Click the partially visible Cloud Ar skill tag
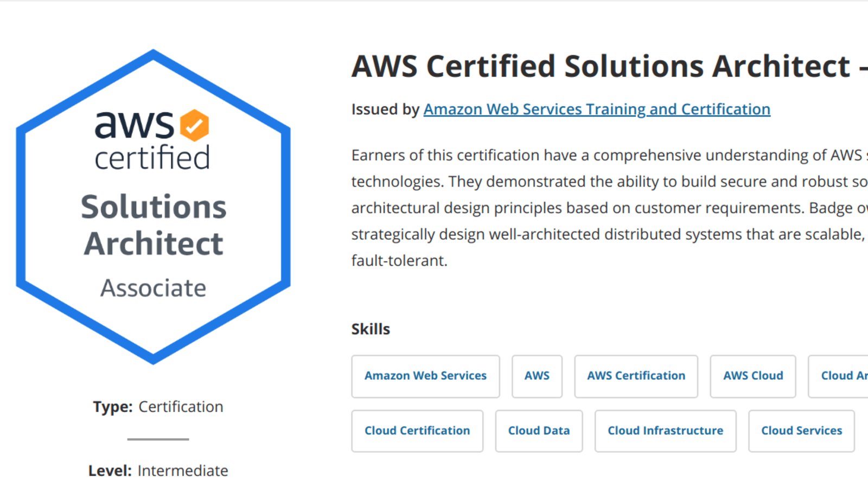 pos(839,376)
